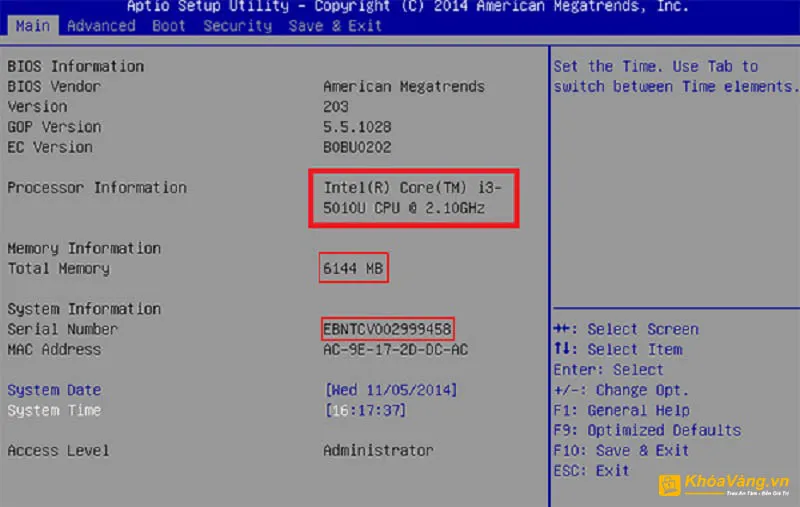This screenshot has height=507, width=800.
Task: Click F10: Save & Exit in key legend
Action: click(x=620, y=450)
